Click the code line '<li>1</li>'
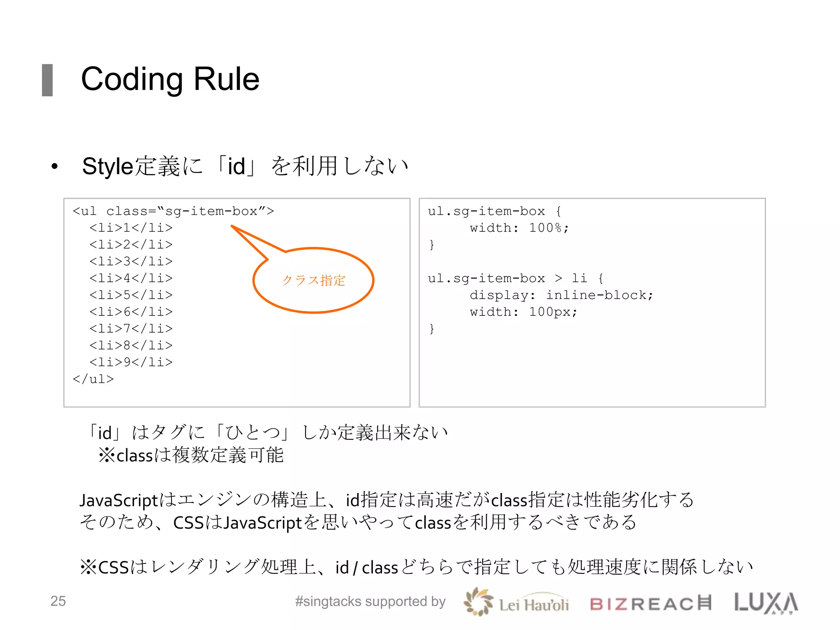Viewport: 840px width, 630px height. pyautogui.click(x=131, y=228)
